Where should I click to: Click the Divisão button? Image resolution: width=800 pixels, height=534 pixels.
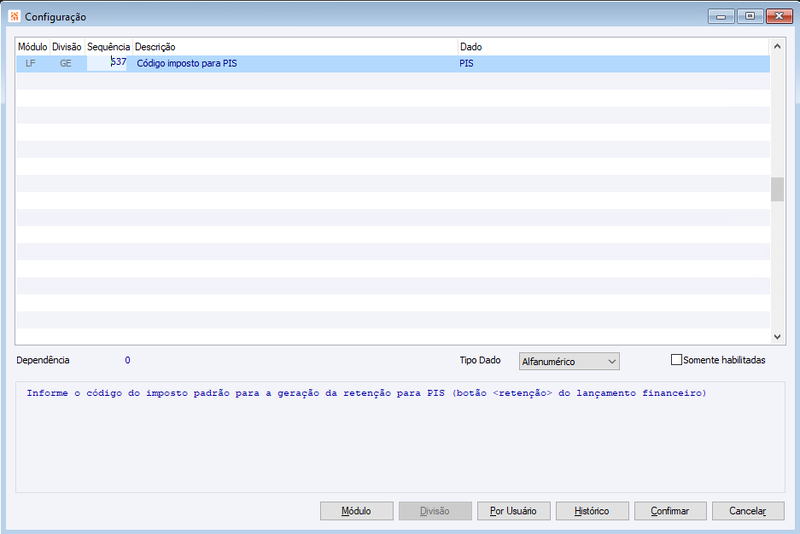click(435, 511)
